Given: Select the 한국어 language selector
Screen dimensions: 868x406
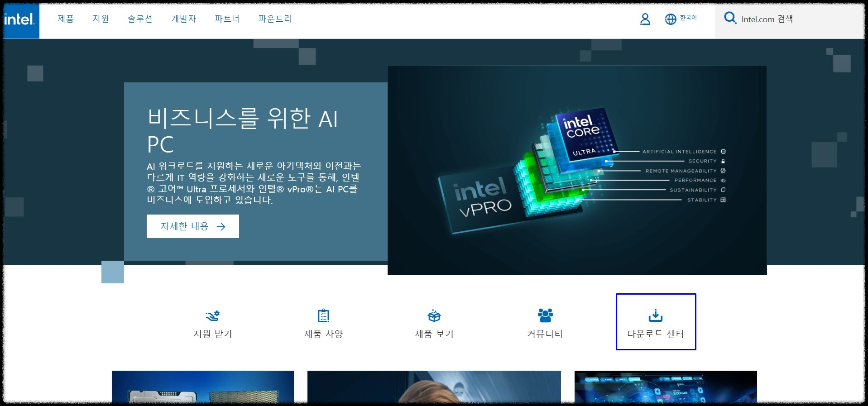Looking at the screenshot, I should [x=688, y=18].
